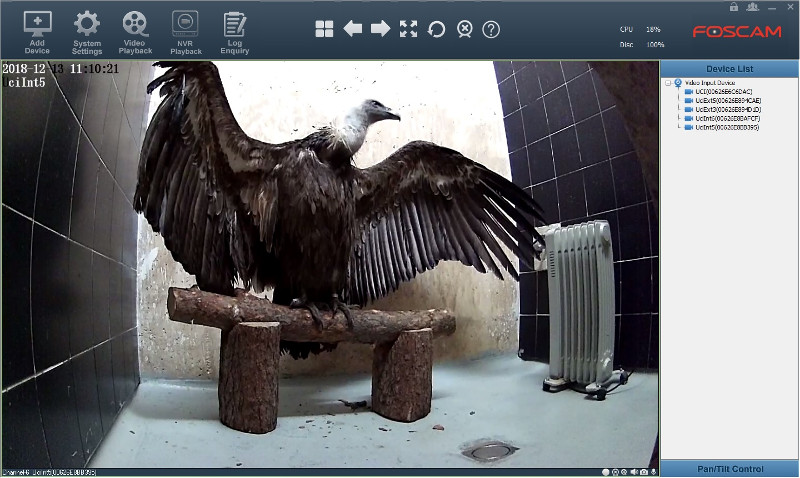Select the camera entry ending in AFCF
This screenshot has height=478, width=800.
(728, 118)
